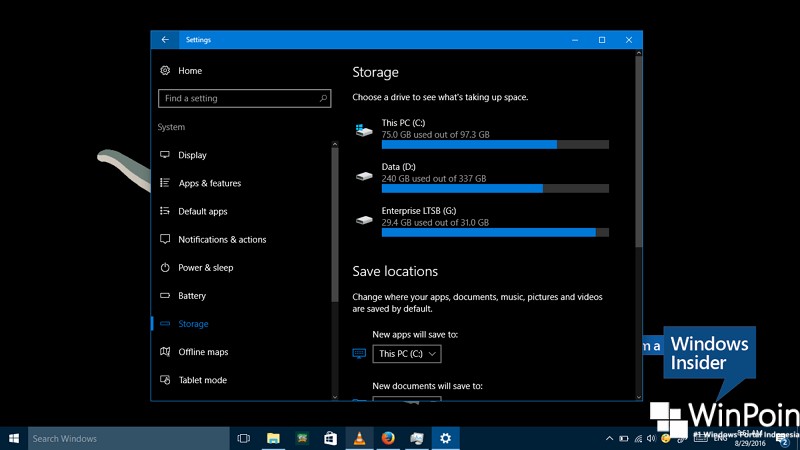
Task: Expand the New apps save location dropdown
Action: pos(407,354)
